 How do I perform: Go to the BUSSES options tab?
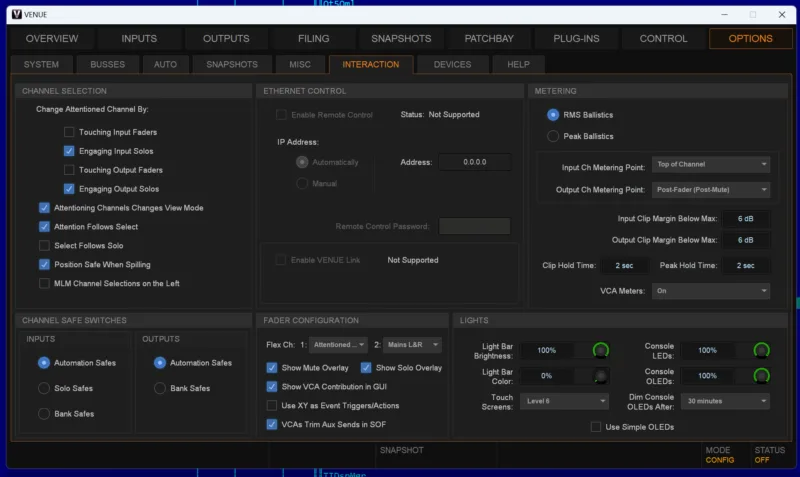point(108,65)
